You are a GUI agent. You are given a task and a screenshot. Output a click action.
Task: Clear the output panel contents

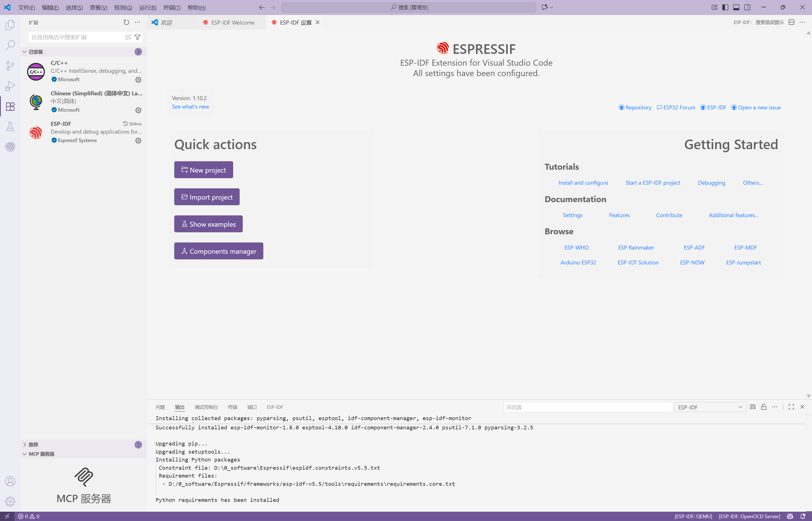pyautogui.click(x=753, y=407)
